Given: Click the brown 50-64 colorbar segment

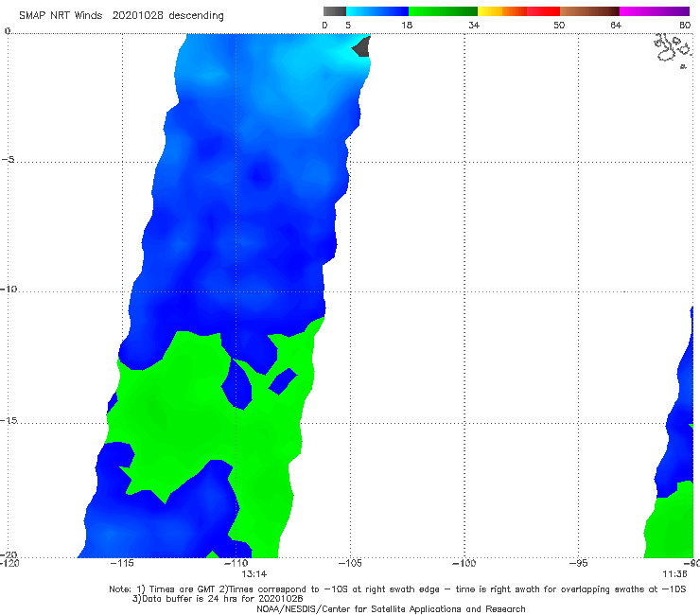Looking at the screenshot, I should (589, 11).
